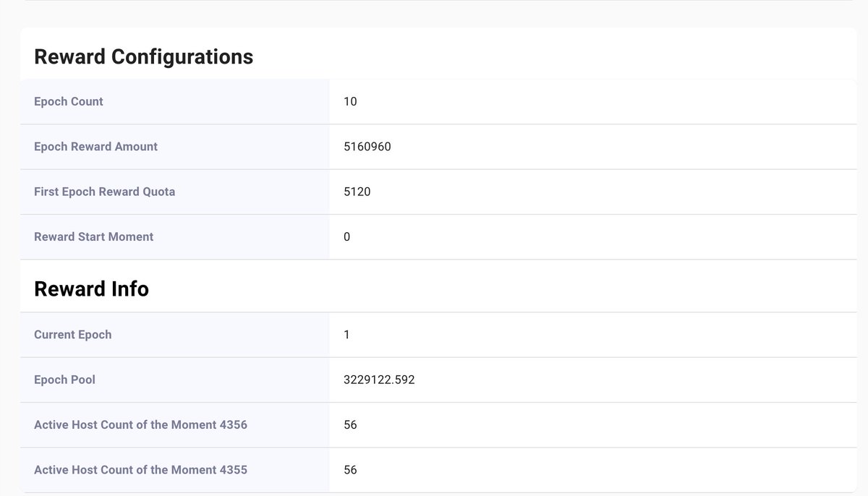Select the Reward Start Moment row label
The width and height of the screenshot is (868, 496).
93,236
